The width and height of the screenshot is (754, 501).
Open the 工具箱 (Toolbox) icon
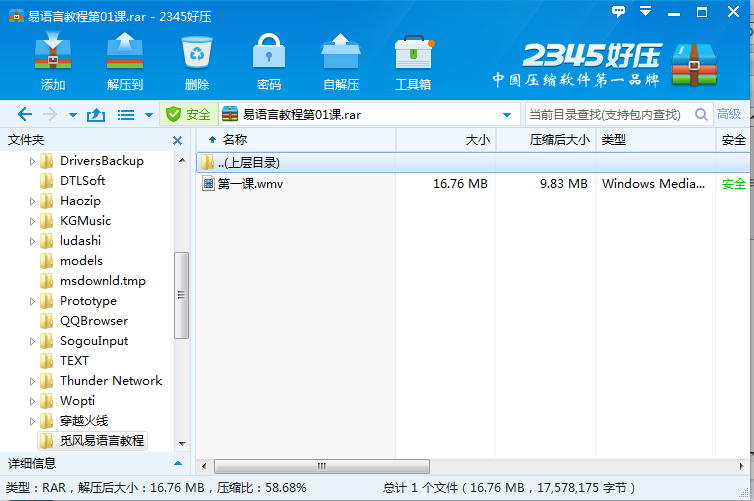[414, 61]
